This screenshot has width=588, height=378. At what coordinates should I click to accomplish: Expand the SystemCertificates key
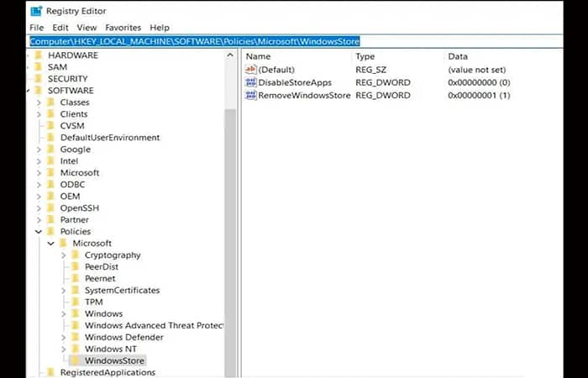coord(63,291)
